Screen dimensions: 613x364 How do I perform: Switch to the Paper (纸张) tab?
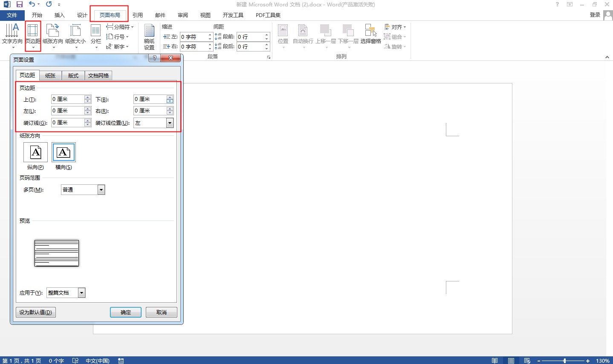click(50, 76)
